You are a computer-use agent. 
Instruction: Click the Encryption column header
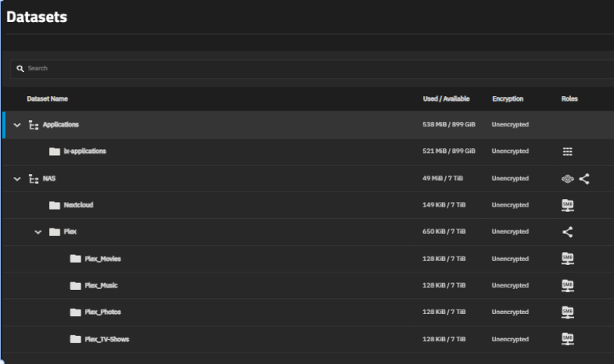click(507, 99)
